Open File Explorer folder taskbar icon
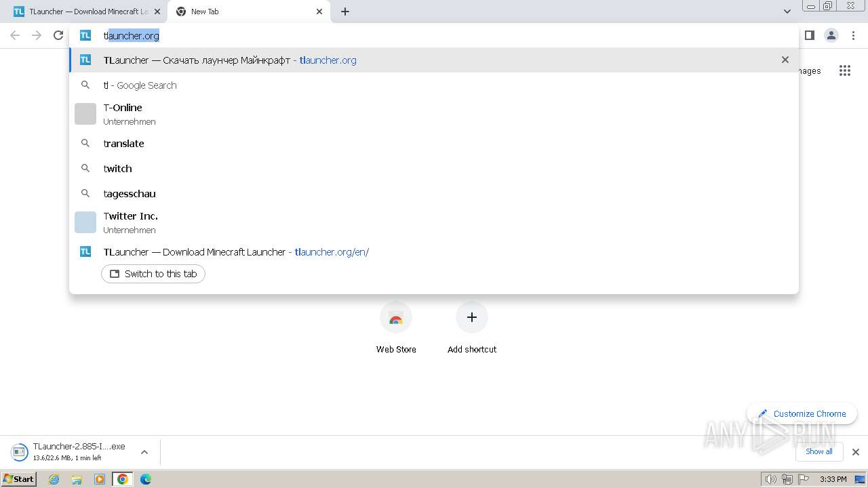This screenshot has width=868, height=488. pyautogui.click(x=77, y=479)
